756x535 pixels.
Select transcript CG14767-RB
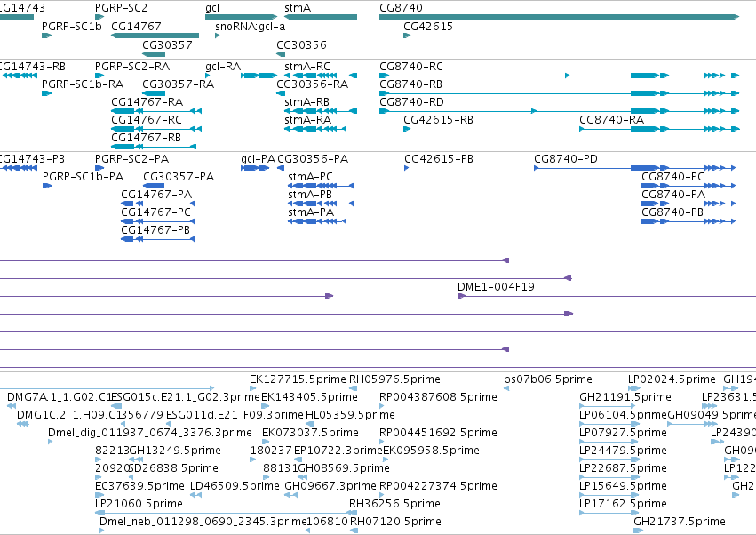tap(154, 147)
